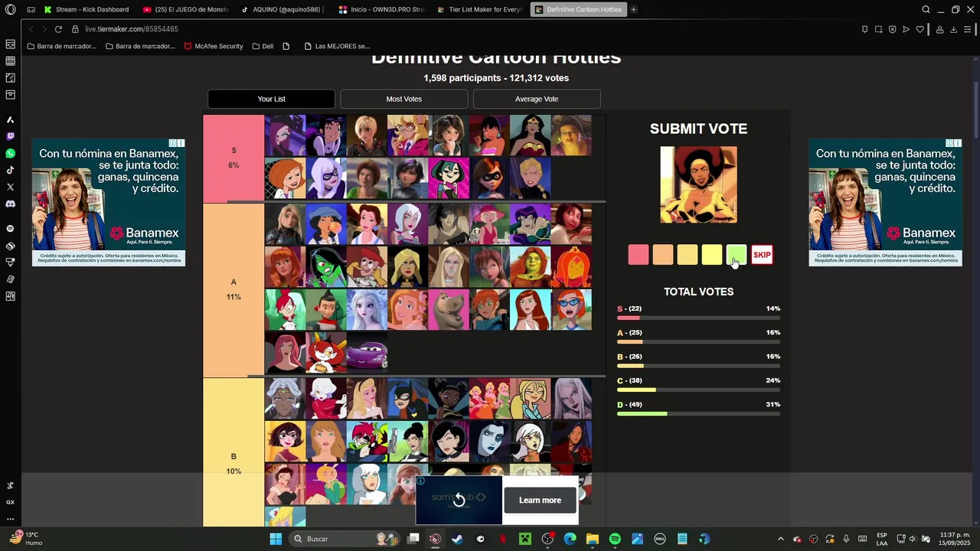
Task: Click the A 11% tier label
Action: point(234,289)
